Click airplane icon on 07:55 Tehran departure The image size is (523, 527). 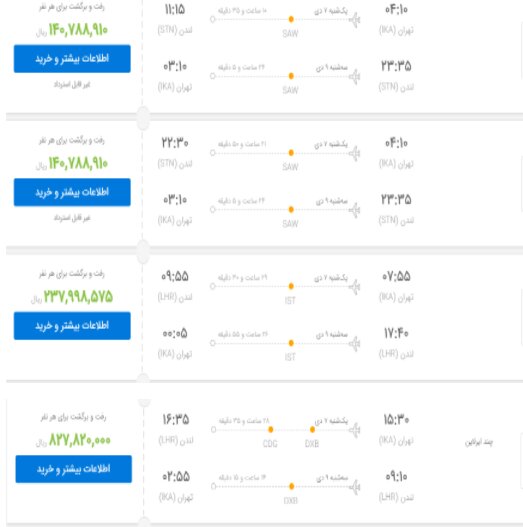tap(355, 287)
